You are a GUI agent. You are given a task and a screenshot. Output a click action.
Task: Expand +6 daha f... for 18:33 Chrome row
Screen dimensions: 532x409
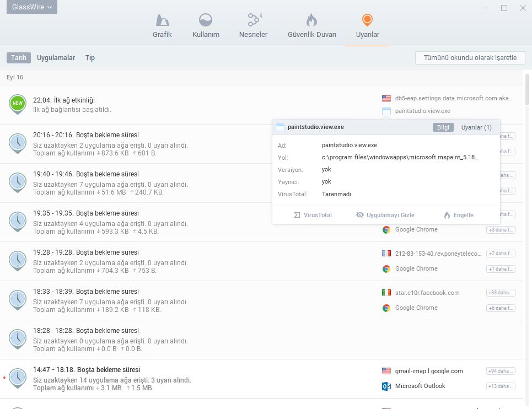point(501,308)
